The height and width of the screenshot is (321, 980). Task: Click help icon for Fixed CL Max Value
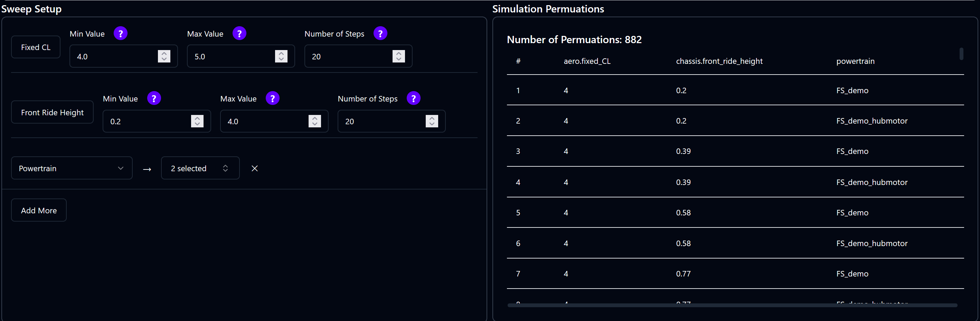pyautogui.click(x=239, y=33)
